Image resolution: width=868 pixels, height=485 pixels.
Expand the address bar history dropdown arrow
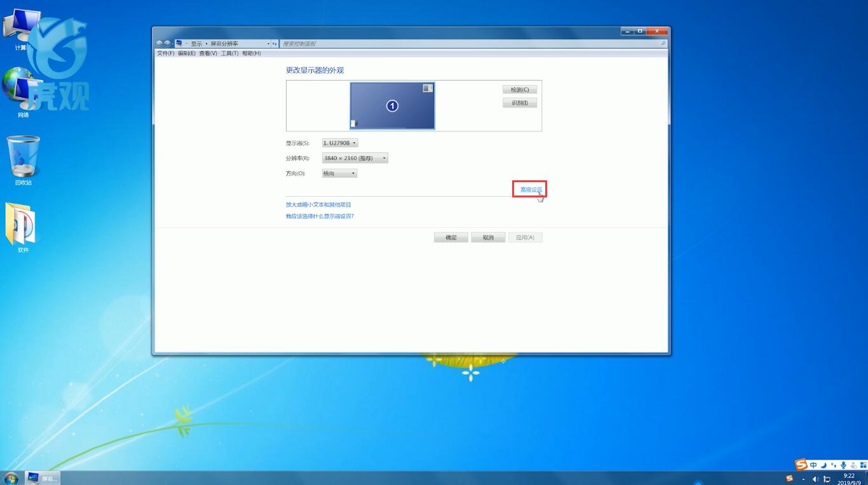(268, 44)
